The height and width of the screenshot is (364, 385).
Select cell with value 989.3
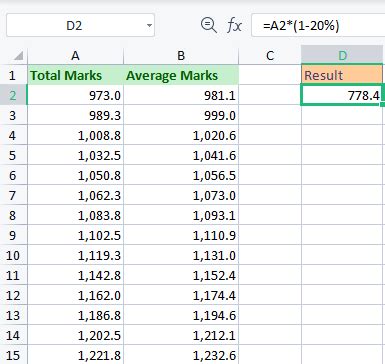point(75,115)
